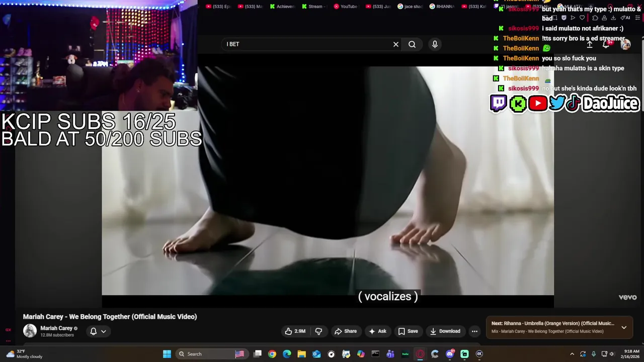644x362 pixels.
Task: Open the YouTube account avatar menu
Action: pos(625,44)
